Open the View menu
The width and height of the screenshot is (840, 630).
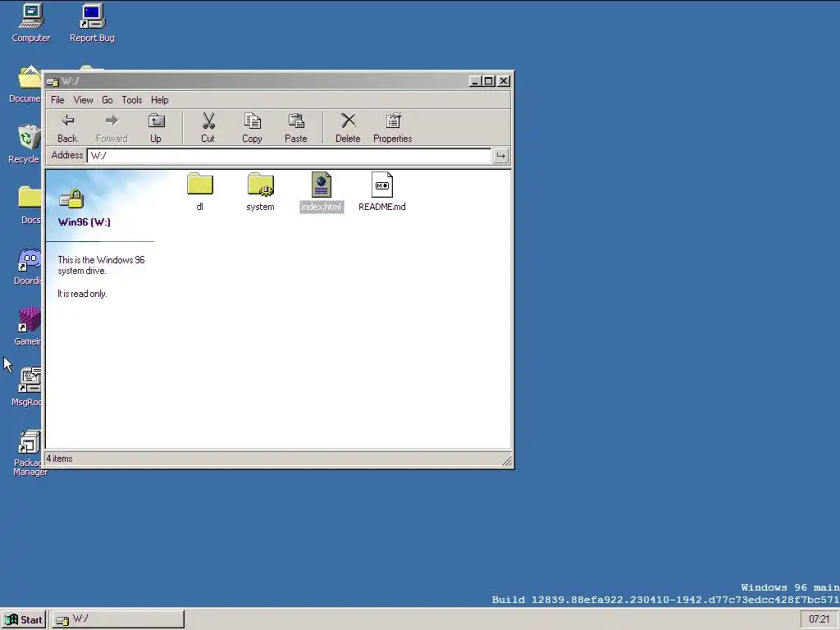[x=83, y=100]
